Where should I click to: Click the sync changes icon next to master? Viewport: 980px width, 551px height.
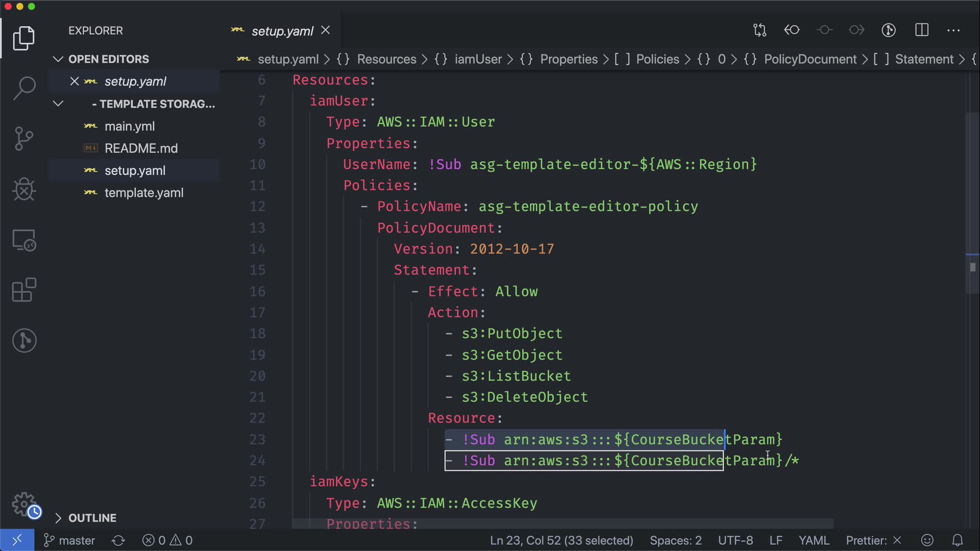click(x=118, y=540)
